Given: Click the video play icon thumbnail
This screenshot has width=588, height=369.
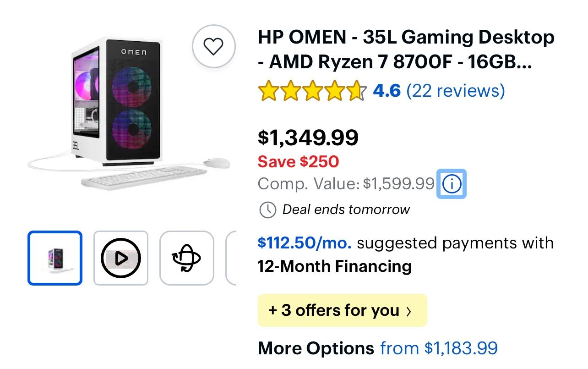Looking at the screenshot, I should click(120, 258).
